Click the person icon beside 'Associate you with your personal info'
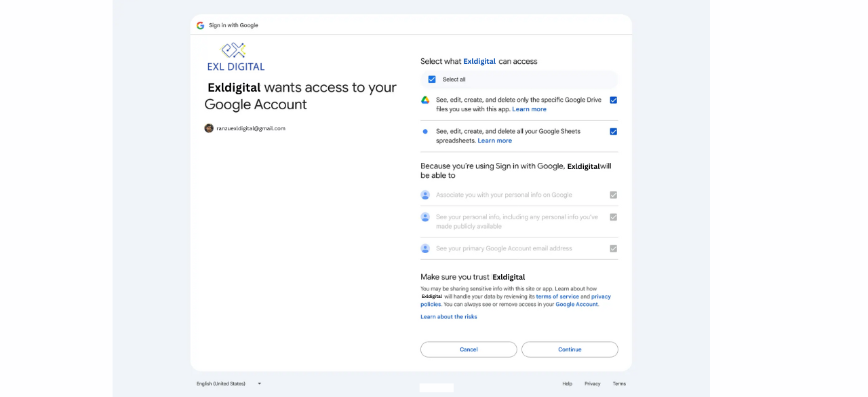 (x=425, y=195)
